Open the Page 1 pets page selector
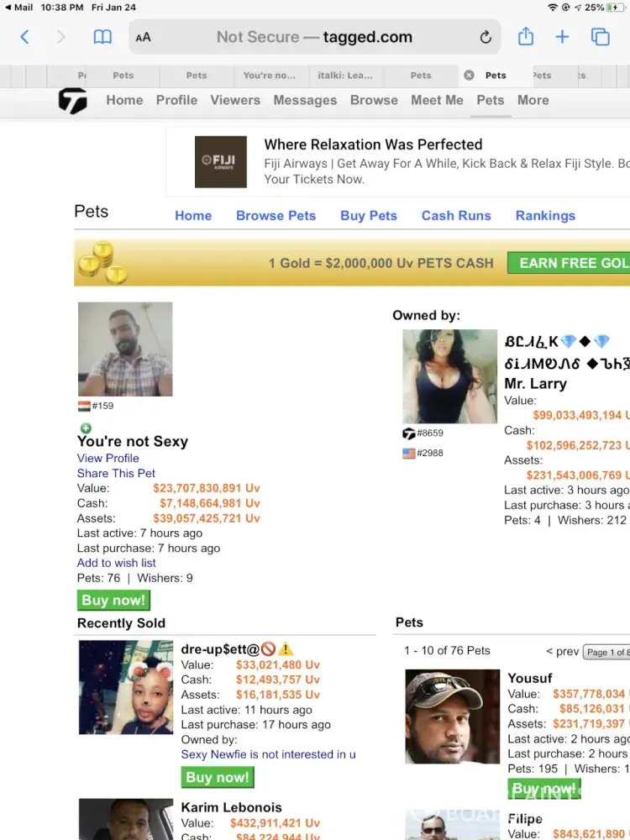The height and width of the screenshot is (840, 630). click(x=606, y=652)
